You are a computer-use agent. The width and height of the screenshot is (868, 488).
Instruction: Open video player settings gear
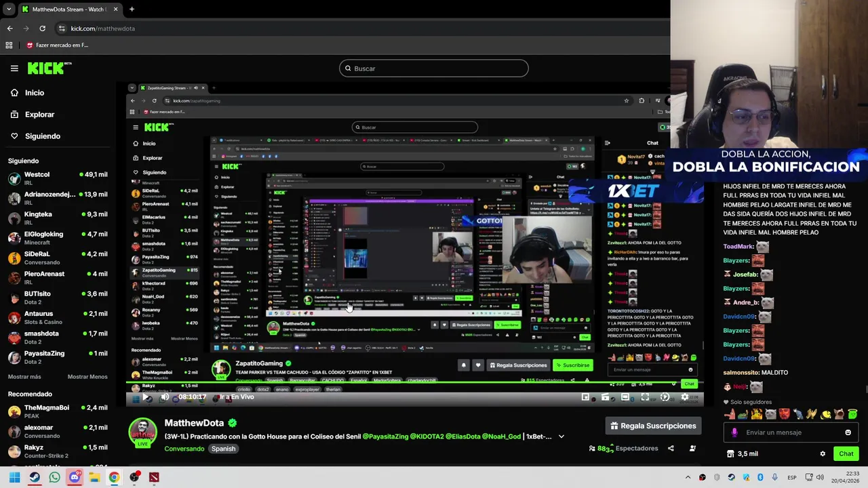tap(684, 397)
